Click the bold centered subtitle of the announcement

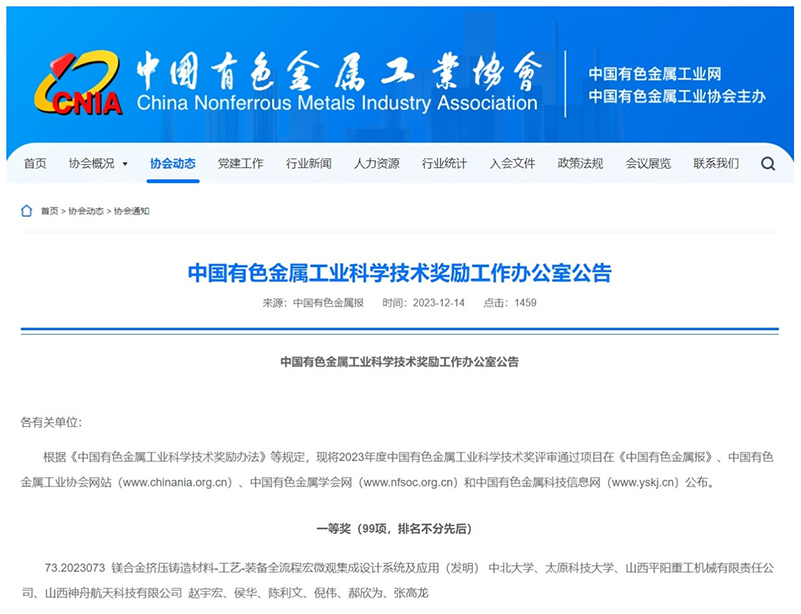point(399,362)
